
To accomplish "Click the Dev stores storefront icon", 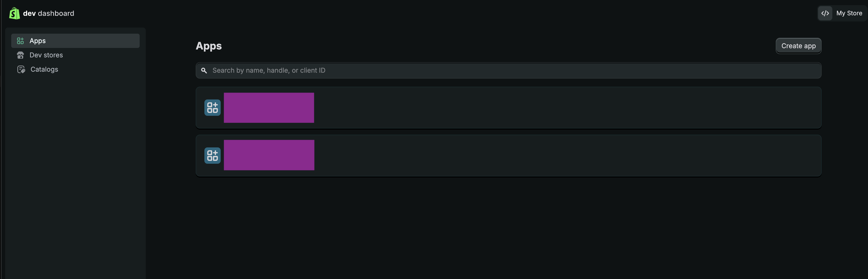I will (x=20, y=55).
